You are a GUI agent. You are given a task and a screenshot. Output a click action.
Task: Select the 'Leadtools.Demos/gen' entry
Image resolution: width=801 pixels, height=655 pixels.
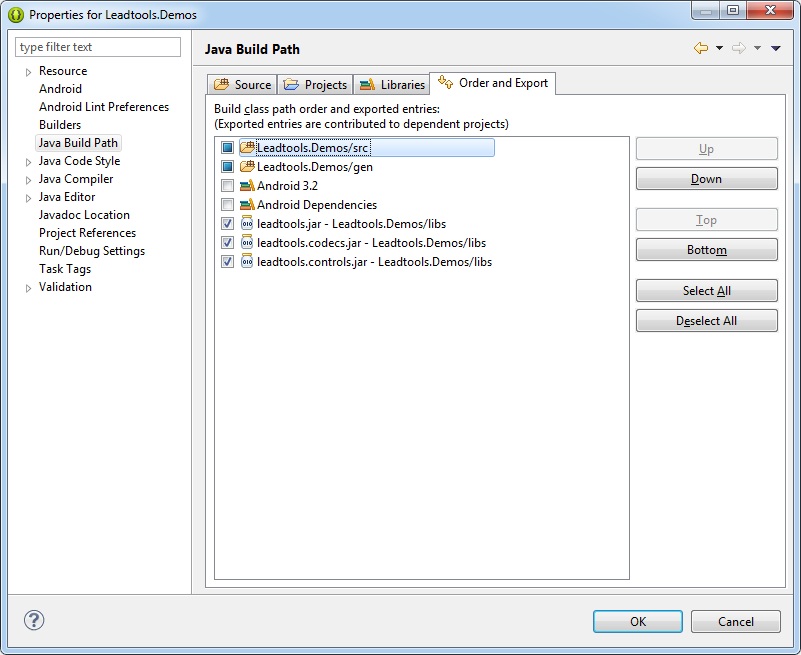coord(315,167)
